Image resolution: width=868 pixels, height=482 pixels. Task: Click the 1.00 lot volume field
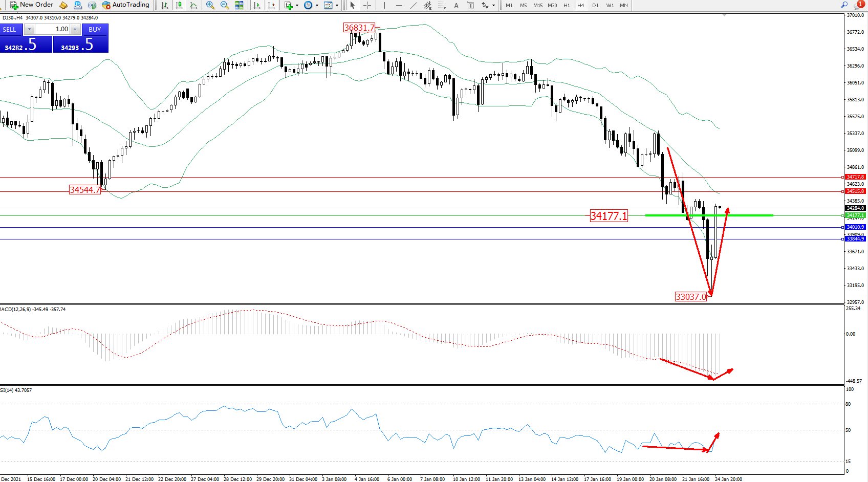coord(52,29)
